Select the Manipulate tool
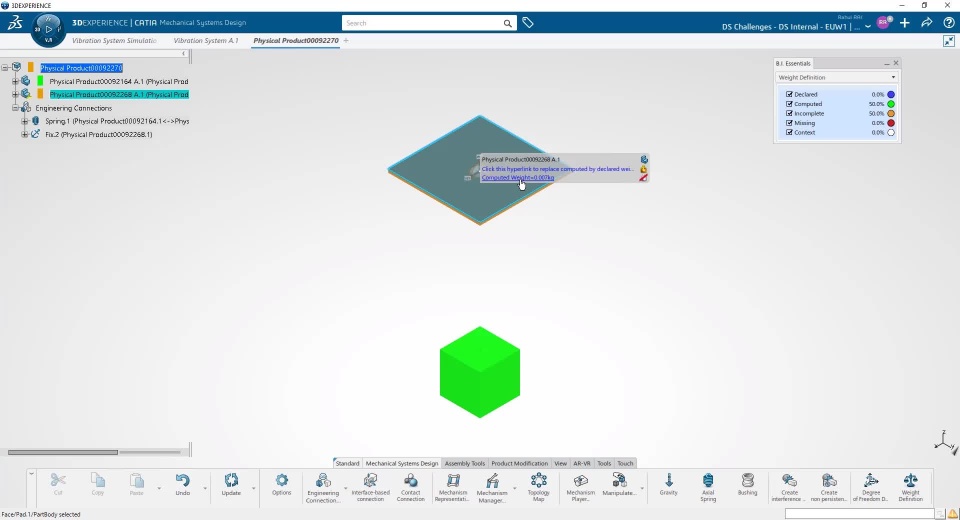Viewport: 960px width, 520px height. coord(619,484)
